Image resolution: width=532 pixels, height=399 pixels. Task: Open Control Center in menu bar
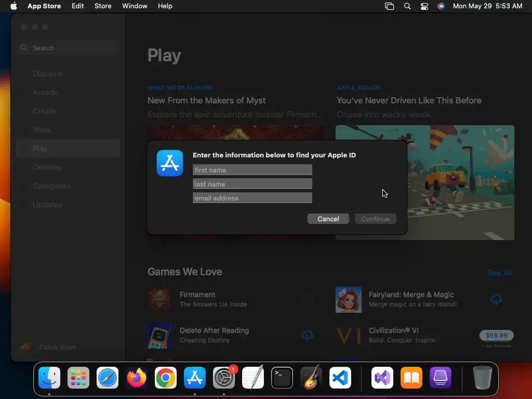click(x=424, y=6)
